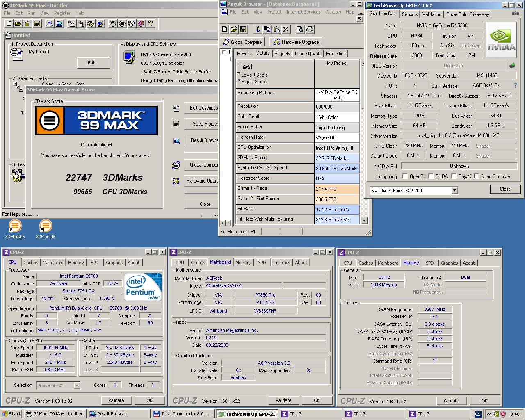Click '22 747 3DMarks' result cell
The height and width of the screenshot is (420, 525).
[x=337, y=158]
